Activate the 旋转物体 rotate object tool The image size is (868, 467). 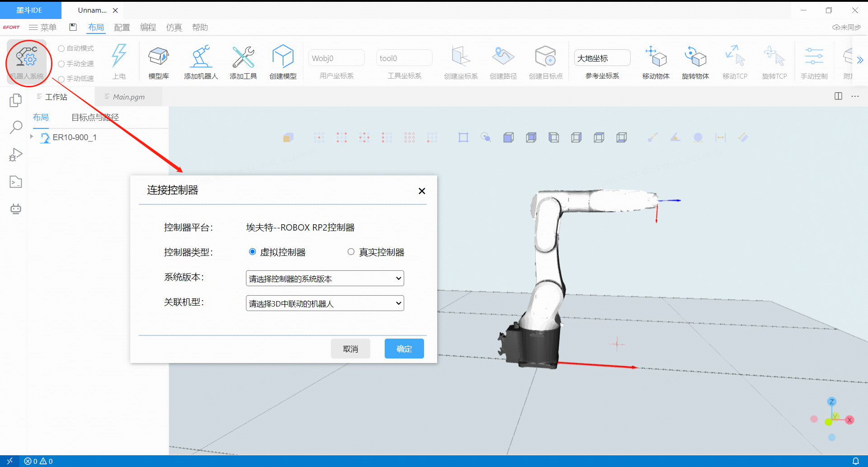[x=695, y=62]
